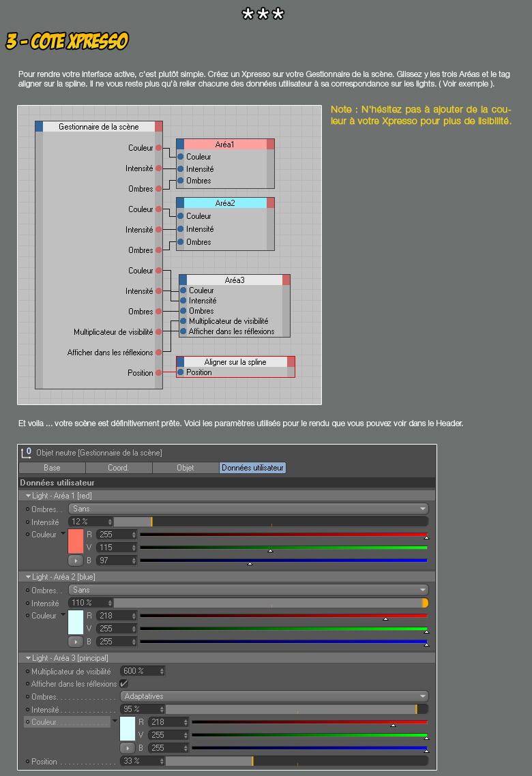Click the Position slider at 33 %
This screenshot has height=776, width=532.
[297, 761]
